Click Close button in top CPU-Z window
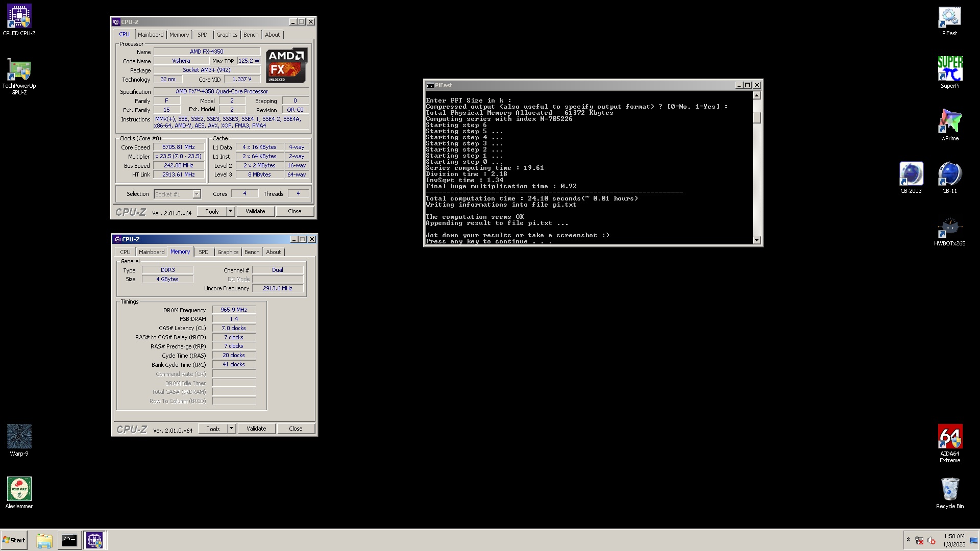 pos(295,211)
